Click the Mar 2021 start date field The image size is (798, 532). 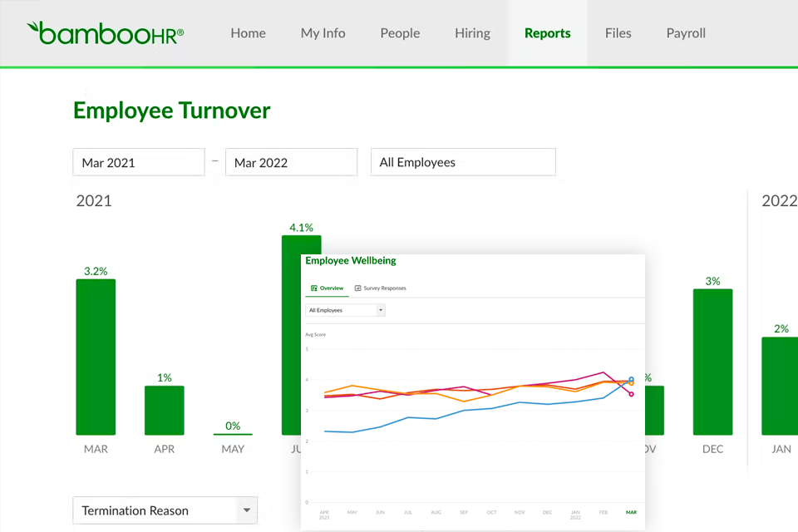[x=139, y=162]
